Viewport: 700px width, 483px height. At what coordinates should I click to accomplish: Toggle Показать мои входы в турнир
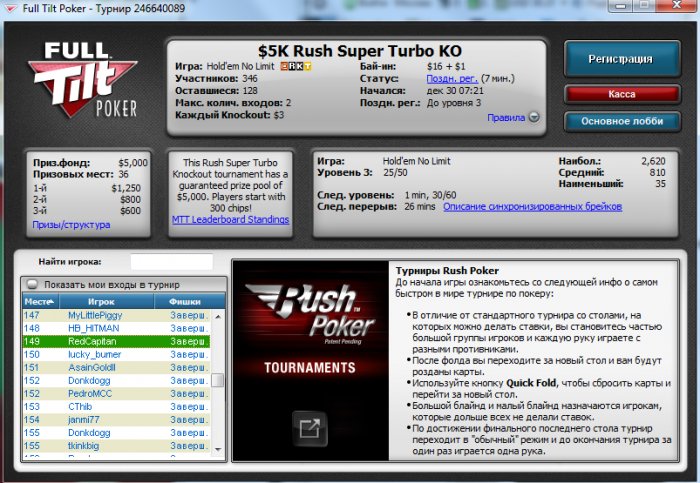(32, 284)
